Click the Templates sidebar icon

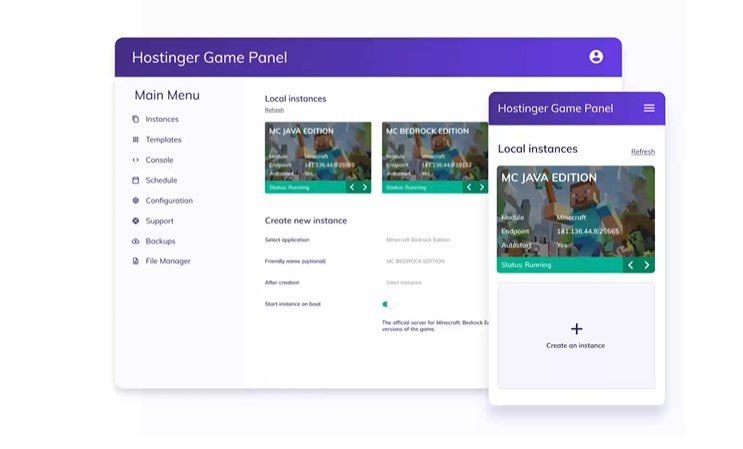(x=136, y=139)
